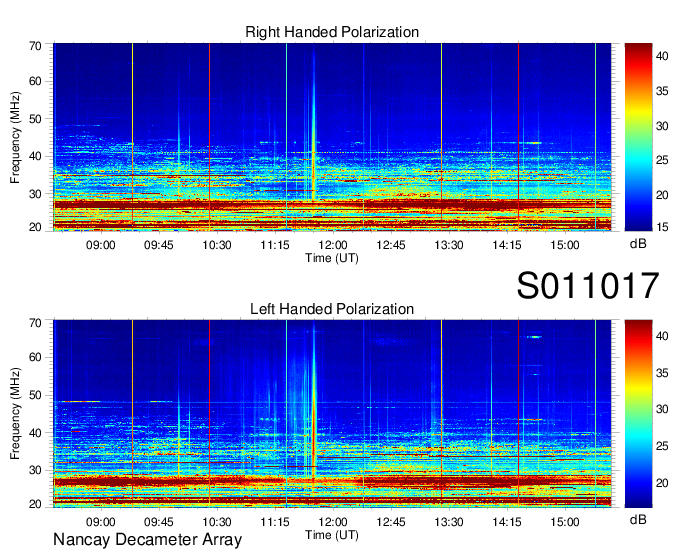Click the 30 dB label on Left Handed colorbar
Image resolution: width=680 pixels, height=552 pixels.
(x=662, y=409)
